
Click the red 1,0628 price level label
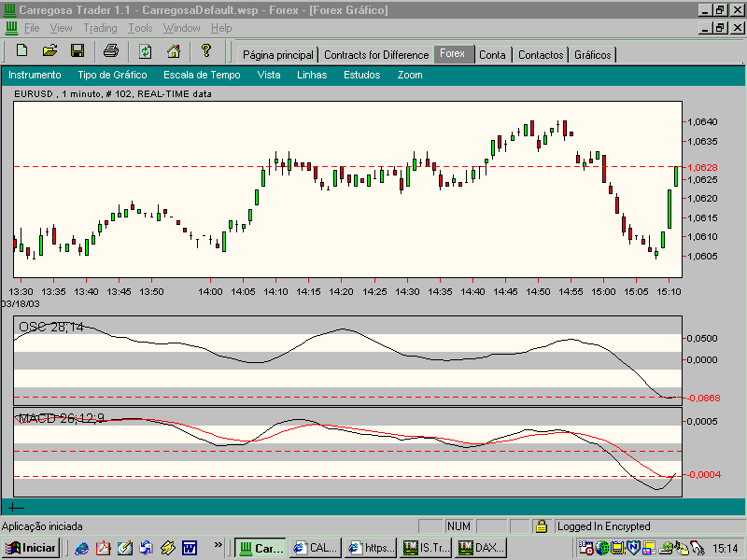coord(702,167)
